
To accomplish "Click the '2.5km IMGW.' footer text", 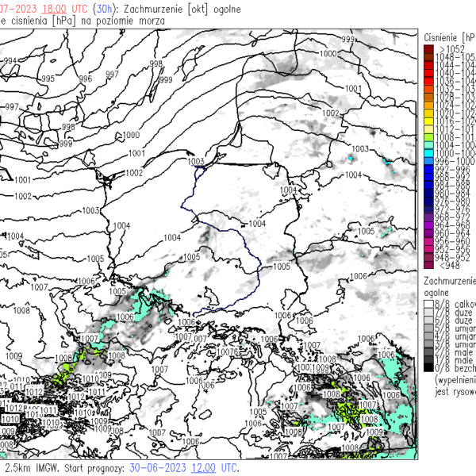I will 33,468.
